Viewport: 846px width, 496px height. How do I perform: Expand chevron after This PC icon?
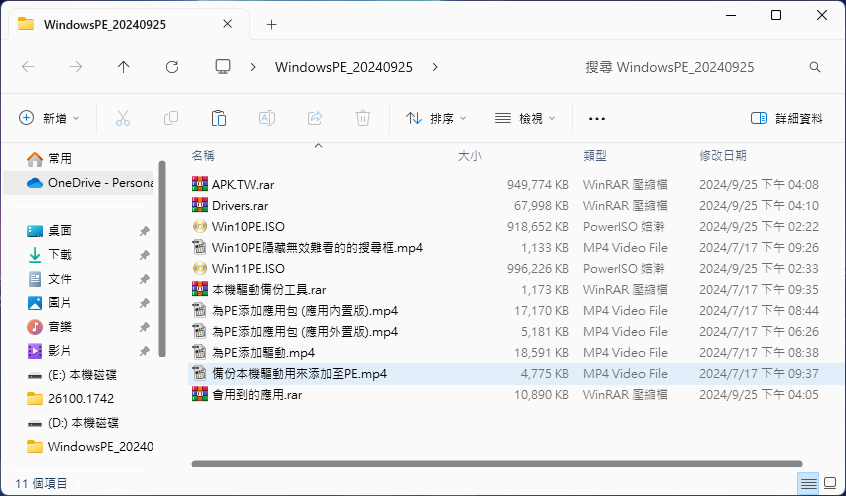tap(253, 67)
